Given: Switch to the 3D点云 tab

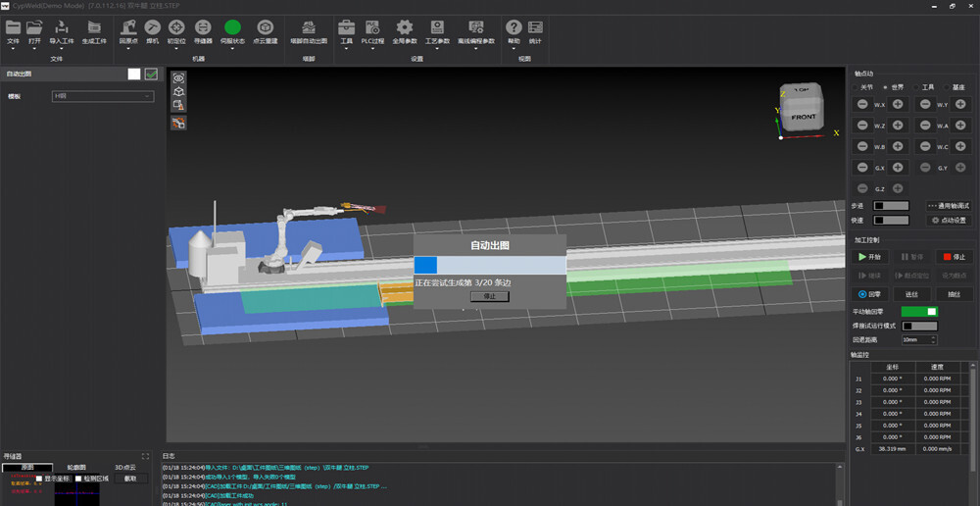Looking at the screenshot, I should [x=125, y=468].
